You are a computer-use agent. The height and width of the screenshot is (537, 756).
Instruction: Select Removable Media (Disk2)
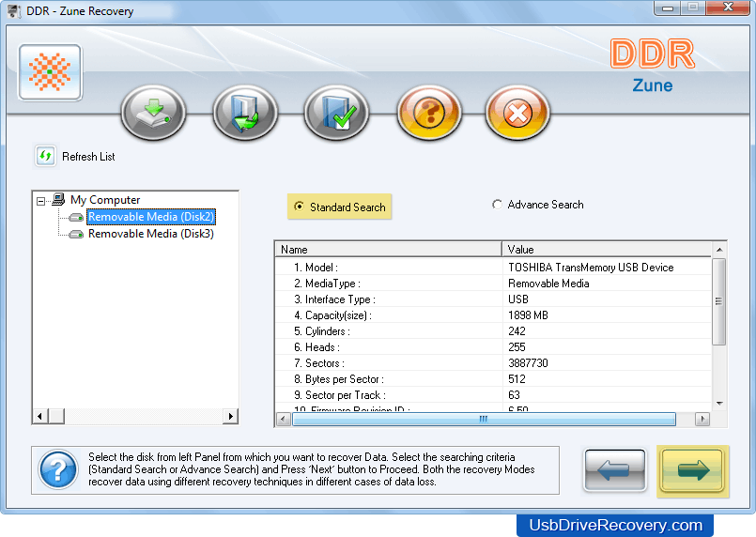[x=151, y=217]
